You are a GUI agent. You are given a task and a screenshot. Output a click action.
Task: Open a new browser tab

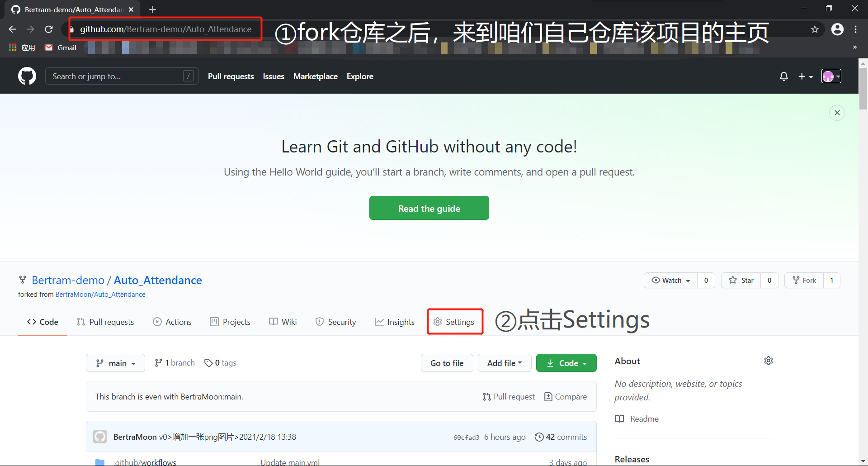click(x=153, y=10)
